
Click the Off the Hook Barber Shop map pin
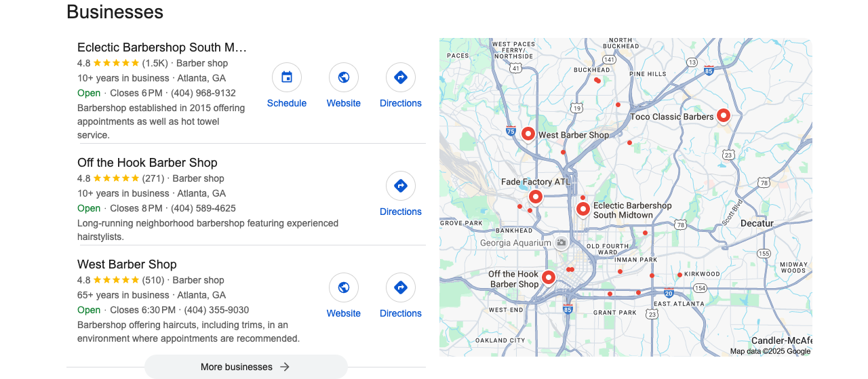[548, 277]
